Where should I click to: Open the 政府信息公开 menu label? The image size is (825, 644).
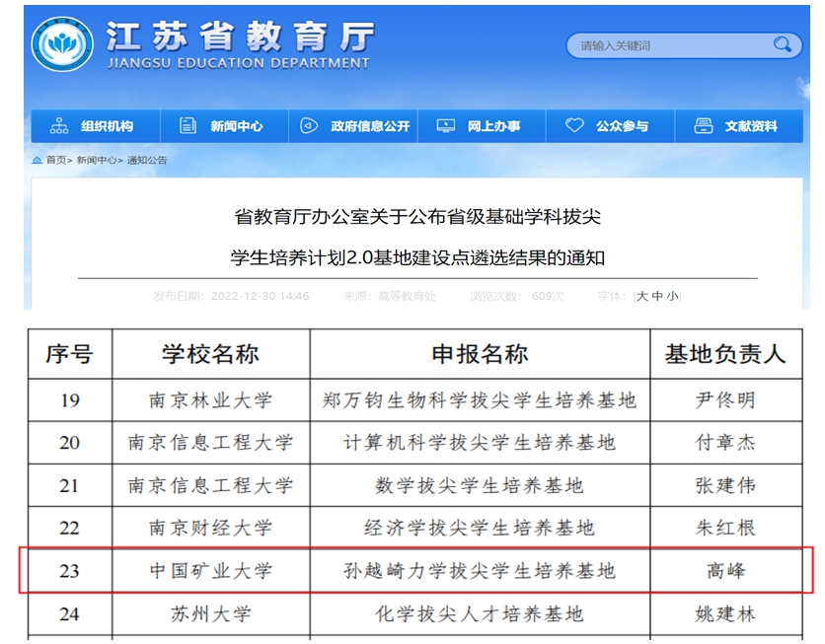coord(370,126)
